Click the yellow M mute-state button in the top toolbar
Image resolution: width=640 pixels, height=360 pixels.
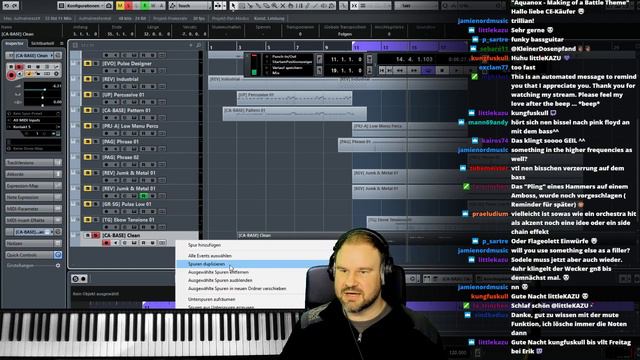point(120,6)
